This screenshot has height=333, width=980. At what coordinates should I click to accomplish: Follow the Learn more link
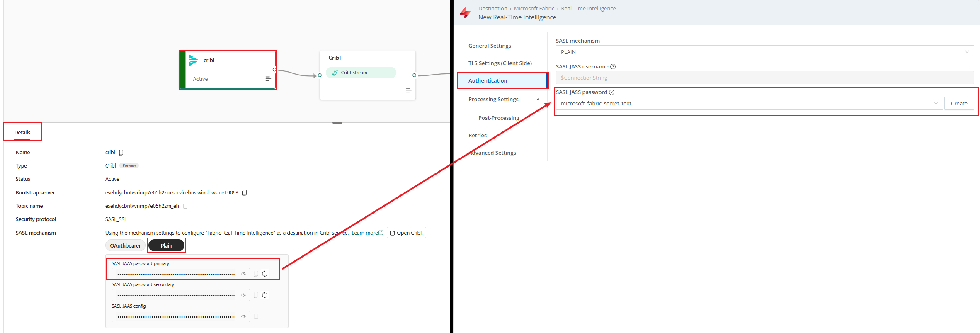[x=367, y=233]
